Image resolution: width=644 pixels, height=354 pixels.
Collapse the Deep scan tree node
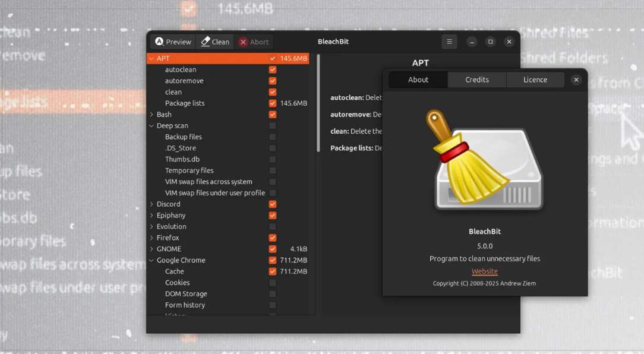coord(151,126)
